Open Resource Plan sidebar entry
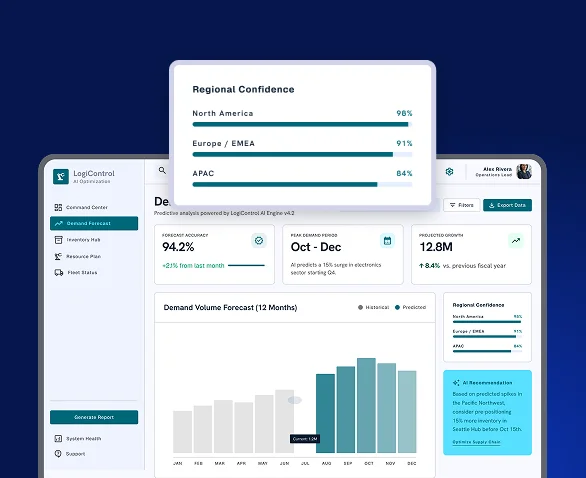 point(94,256)
